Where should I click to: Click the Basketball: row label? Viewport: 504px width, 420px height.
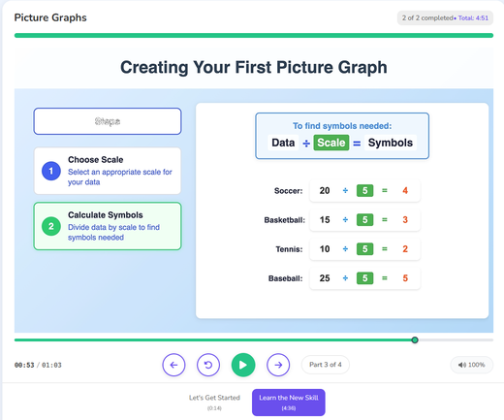point(284,220)
